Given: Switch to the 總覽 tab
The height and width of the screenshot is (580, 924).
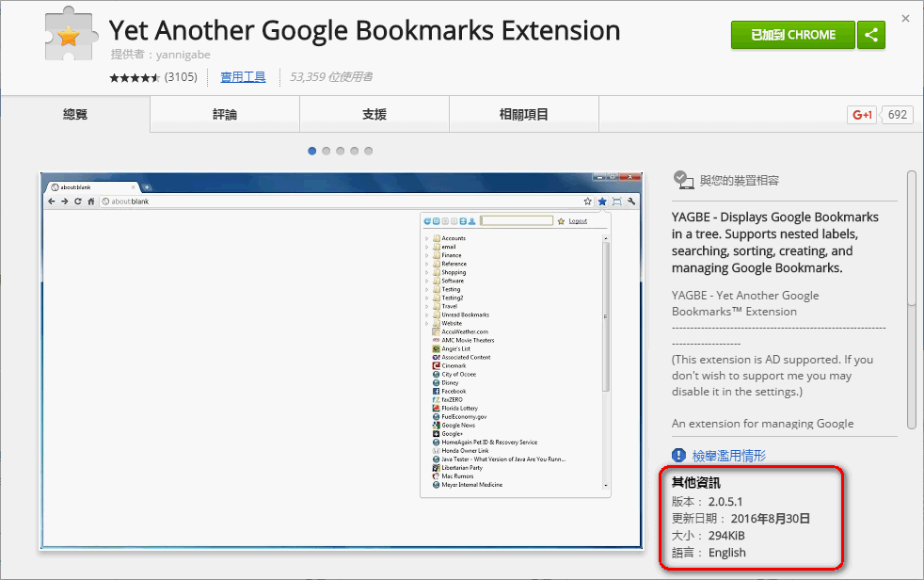Looking at the screenshot, I should 75,115.
